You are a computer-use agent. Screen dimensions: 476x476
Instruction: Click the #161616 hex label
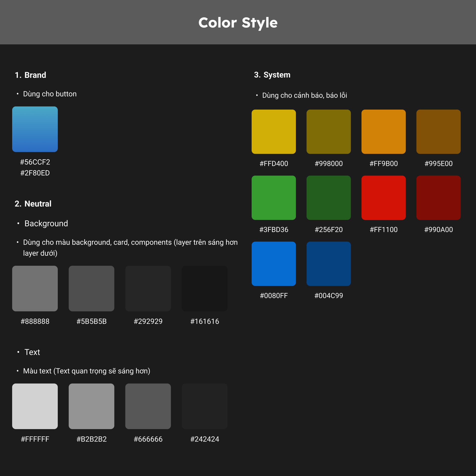[x=205, y=322]
